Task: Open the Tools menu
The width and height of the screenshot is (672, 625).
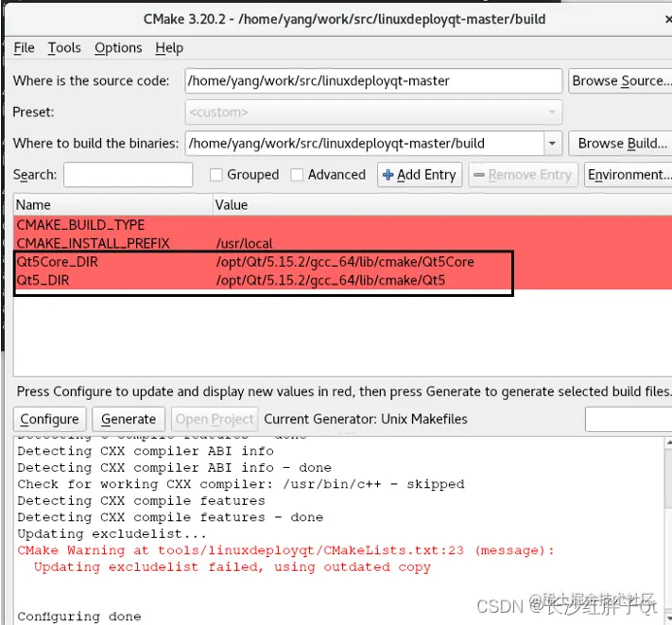Action: 64,47
